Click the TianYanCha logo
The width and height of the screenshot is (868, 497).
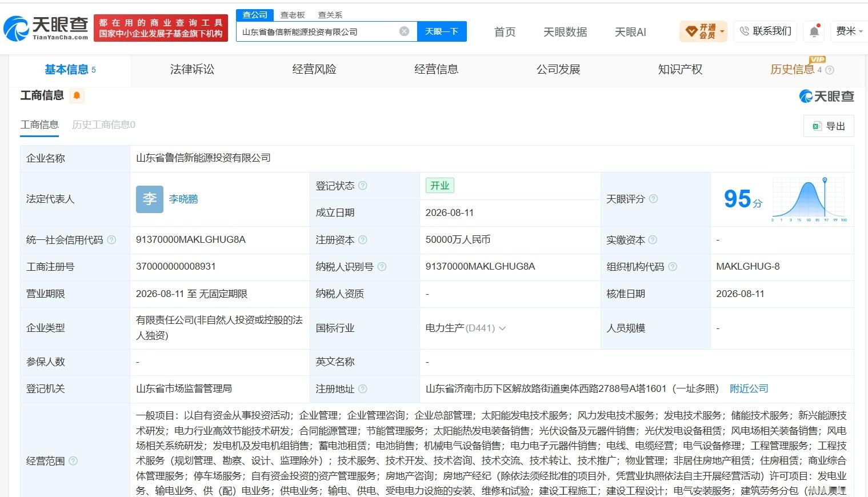click(46, 28)
